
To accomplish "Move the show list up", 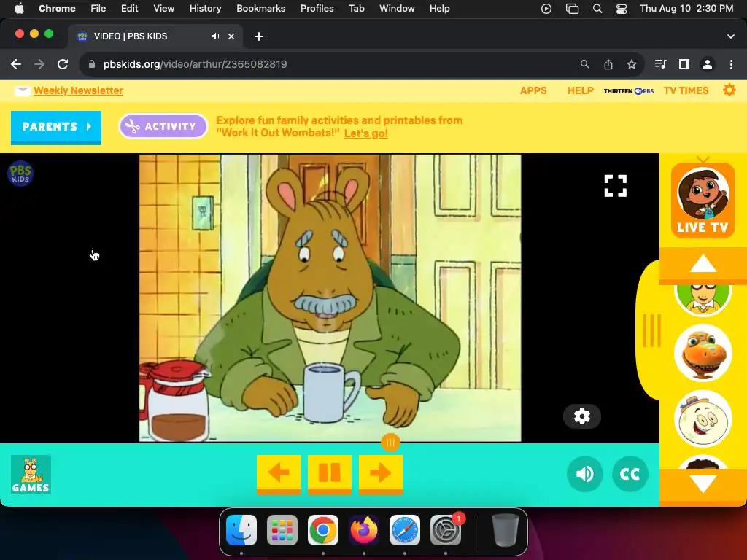I will pos(703,264).
